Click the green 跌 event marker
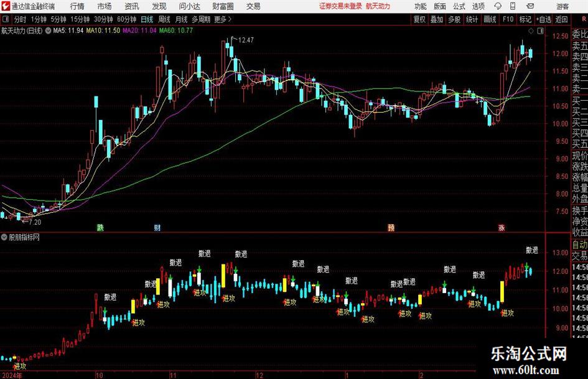The width and height of the screenshot is (588, 379). tap(100, 227)
